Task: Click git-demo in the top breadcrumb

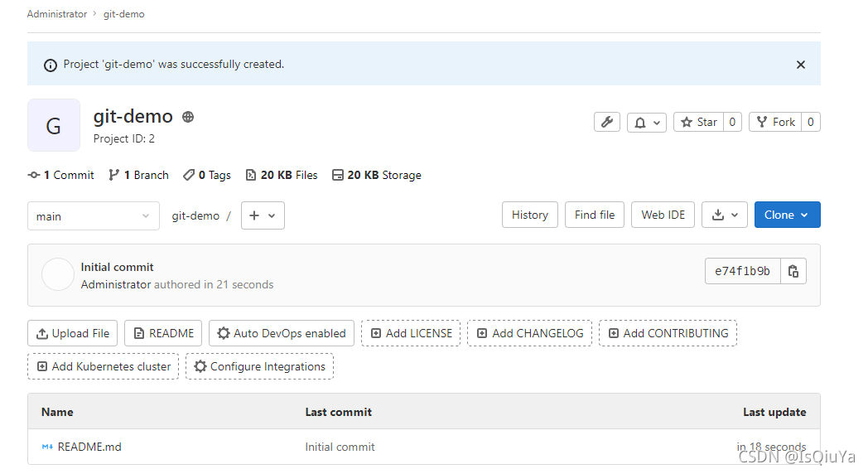Action: pos(124,14)
